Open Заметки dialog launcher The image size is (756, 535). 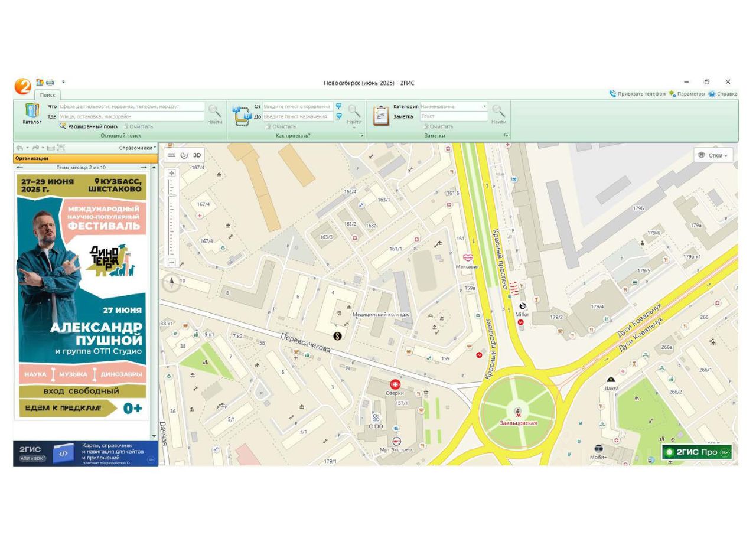(x=506, y=136)
